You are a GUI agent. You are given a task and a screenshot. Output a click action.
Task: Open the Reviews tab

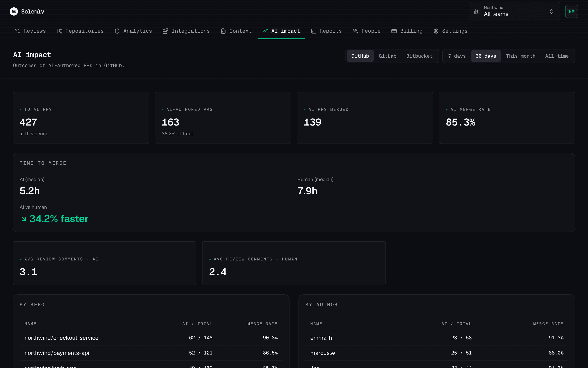pyautogui.click(x=30, y=31)
